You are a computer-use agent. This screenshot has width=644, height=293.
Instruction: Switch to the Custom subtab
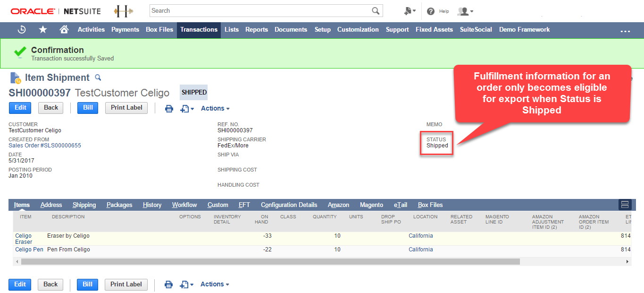click(x=217, y=205)
